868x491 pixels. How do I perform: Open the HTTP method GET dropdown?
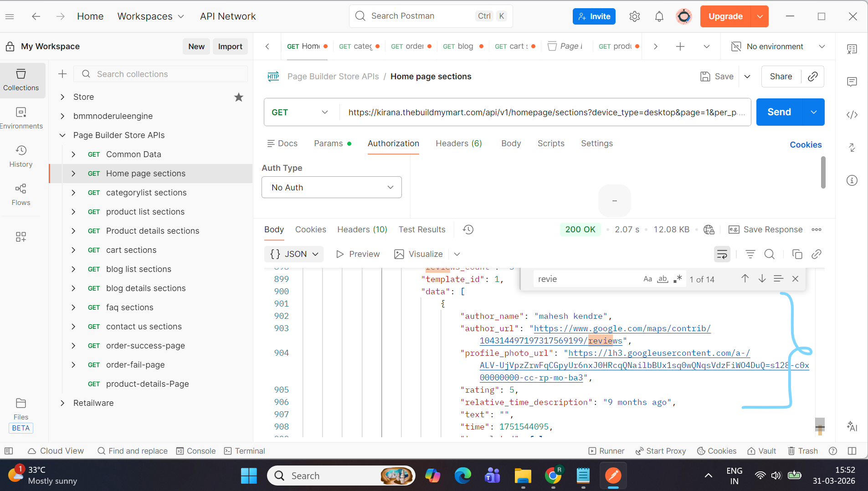click(x=300, y=112)
